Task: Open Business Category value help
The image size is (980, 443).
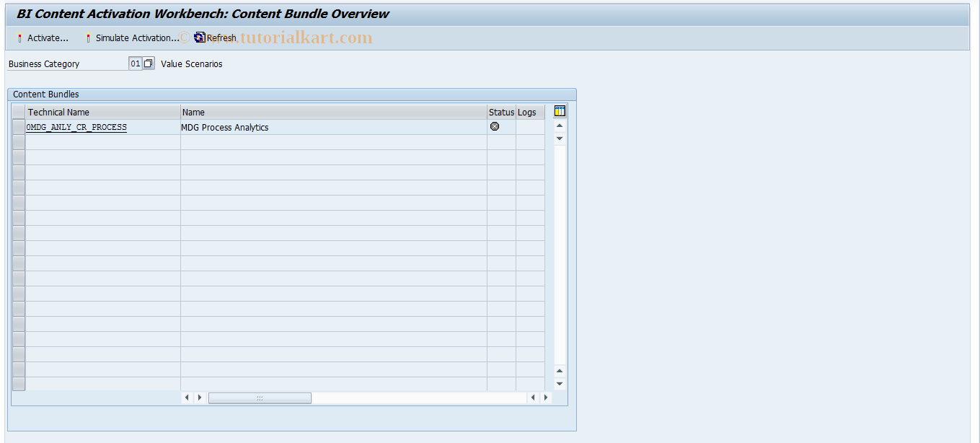Action: 149,63
